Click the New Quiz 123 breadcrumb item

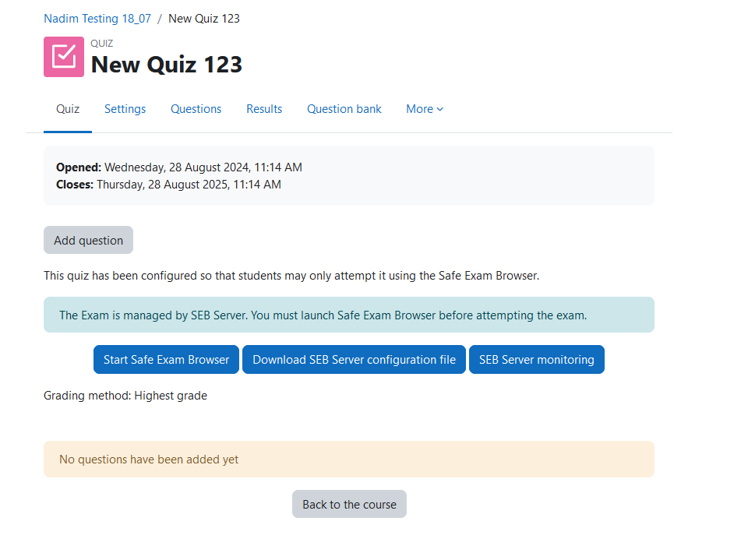click(x=204, y=18)
